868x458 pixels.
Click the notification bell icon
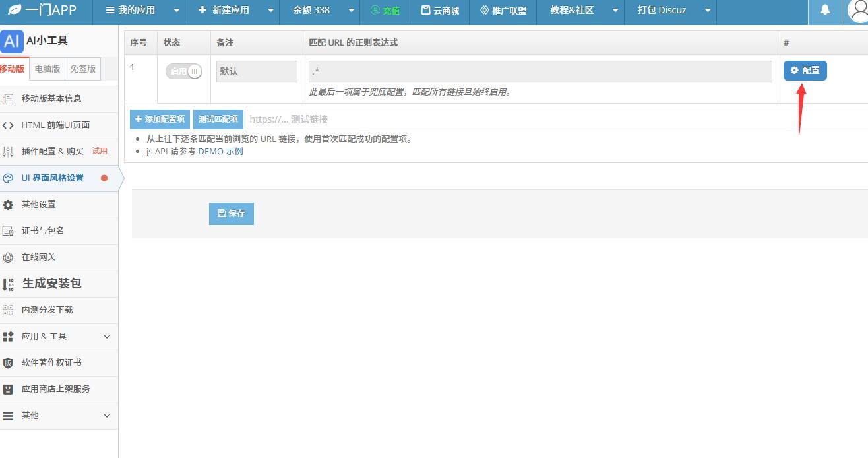[824, 11]
